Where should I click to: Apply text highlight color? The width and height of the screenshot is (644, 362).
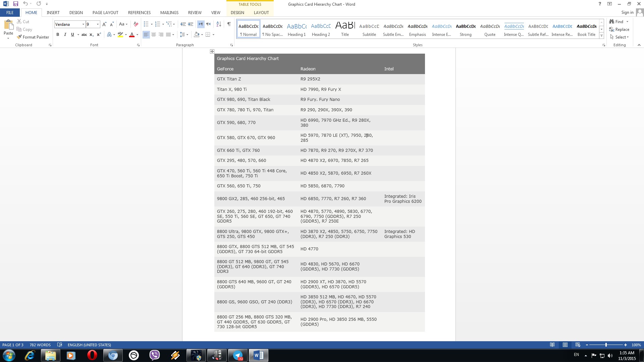click(x=120, y=35)
